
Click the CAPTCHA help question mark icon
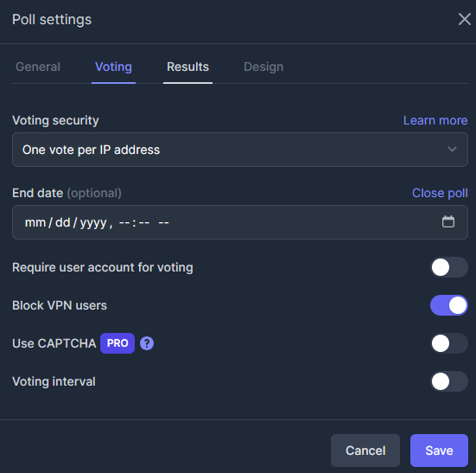point(147,343)
